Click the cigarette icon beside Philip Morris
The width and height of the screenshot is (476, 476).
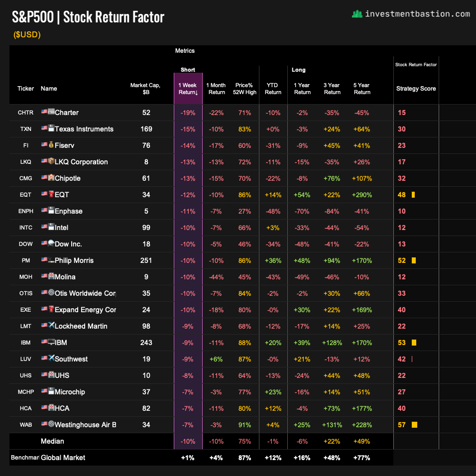51,259
